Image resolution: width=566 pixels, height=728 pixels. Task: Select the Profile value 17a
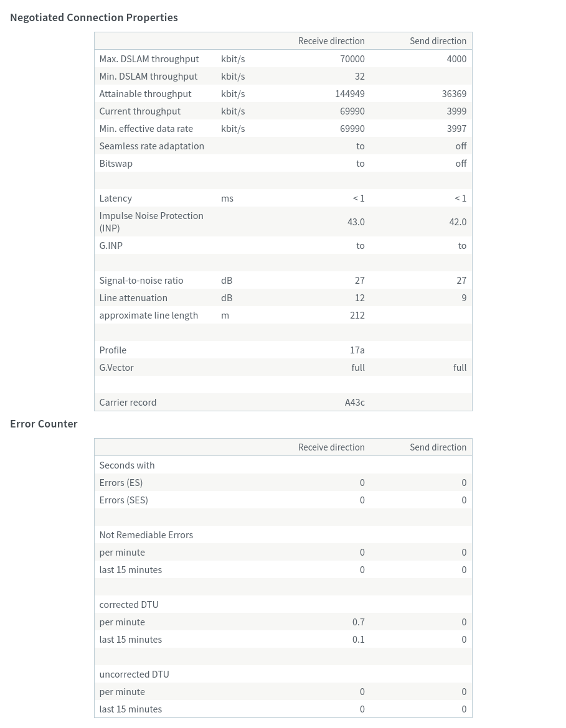point(357,350)
